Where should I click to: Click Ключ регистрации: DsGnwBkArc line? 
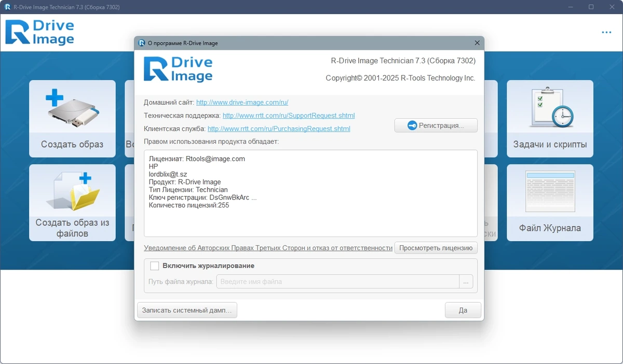(202, 198)
